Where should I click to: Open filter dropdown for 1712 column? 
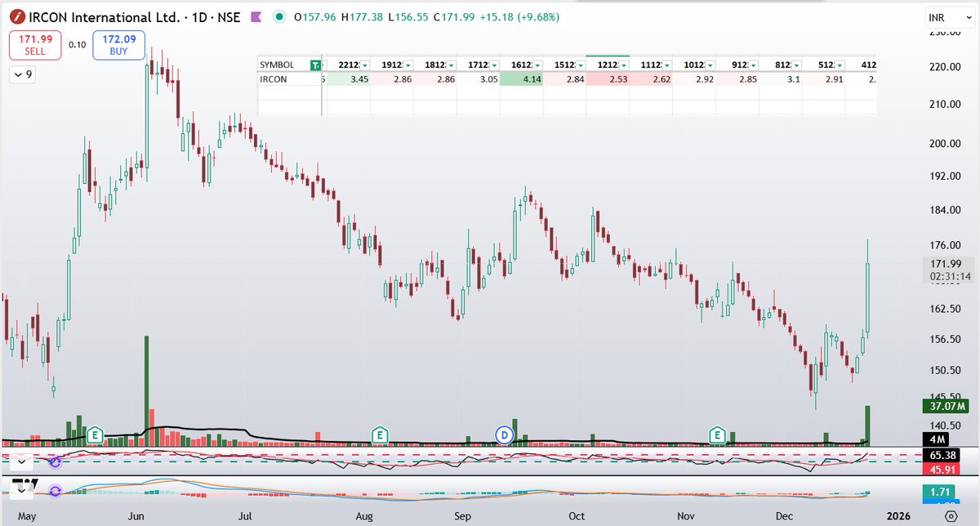point(494,65)
